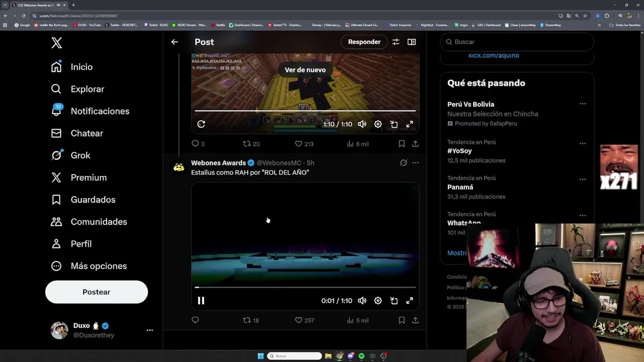Like the tweet with 257 likes
Image resolution: width=644 pixels, height=362 pixels.
coord(304,320)
